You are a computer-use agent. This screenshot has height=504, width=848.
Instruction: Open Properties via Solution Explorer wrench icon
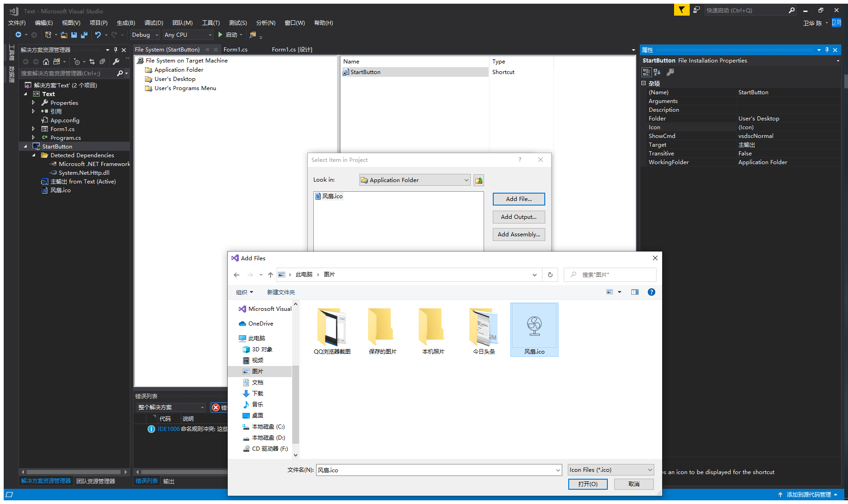tap(116, 62)
